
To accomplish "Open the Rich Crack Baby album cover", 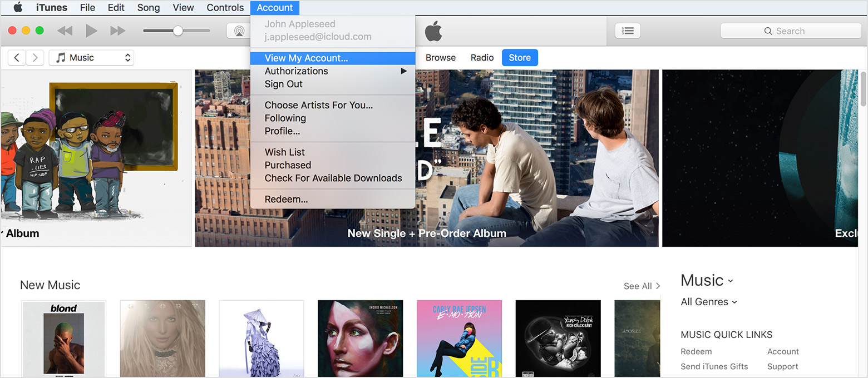I will coord(558,339).
